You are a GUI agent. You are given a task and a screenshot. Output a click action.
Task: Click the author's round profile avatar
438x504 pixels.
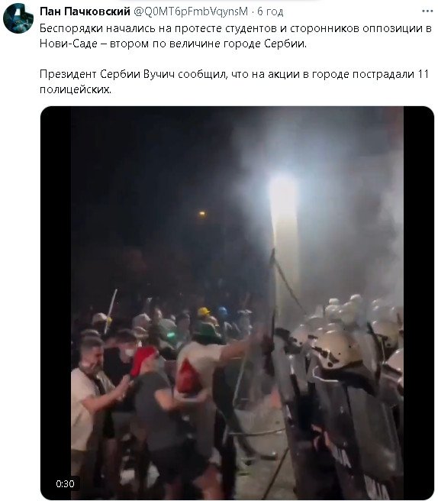tap(18, 18)
